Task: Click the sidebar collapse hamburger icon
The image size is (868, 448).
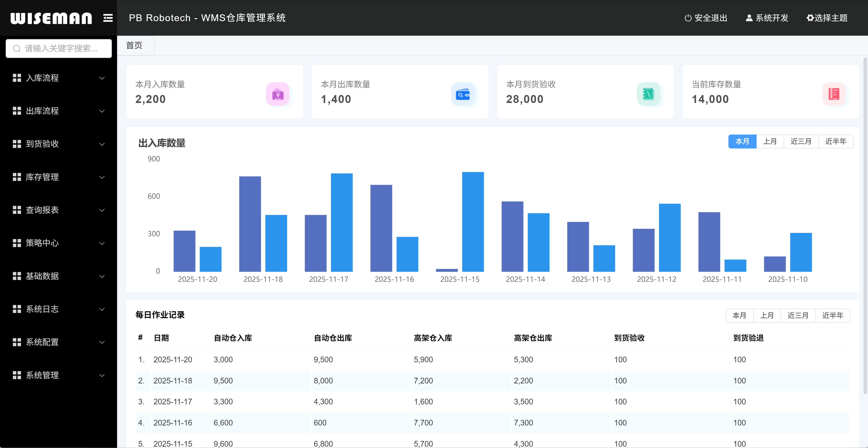Action: [108, 18]
